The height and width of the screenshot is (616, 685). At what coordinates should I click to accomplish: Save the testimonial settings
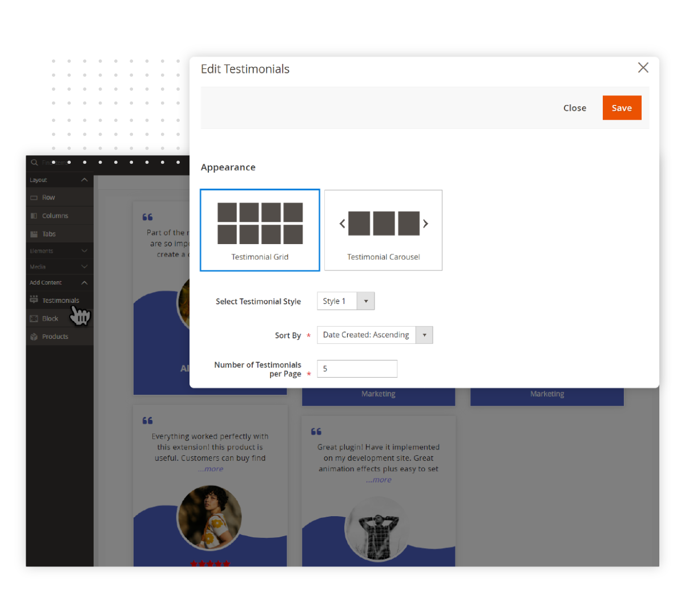pyautogui.click(x=622, y=108)
